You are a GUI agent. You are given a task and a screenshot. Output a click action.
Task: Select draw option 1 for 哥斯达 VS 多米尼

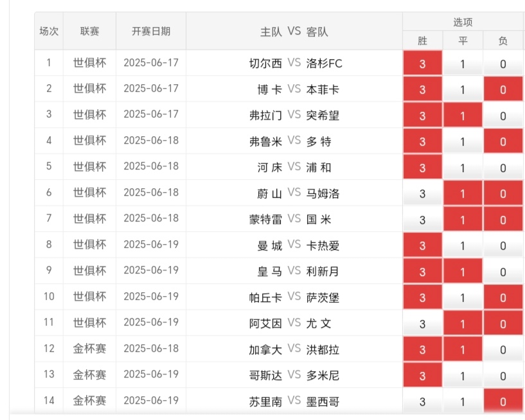[463, 375]
